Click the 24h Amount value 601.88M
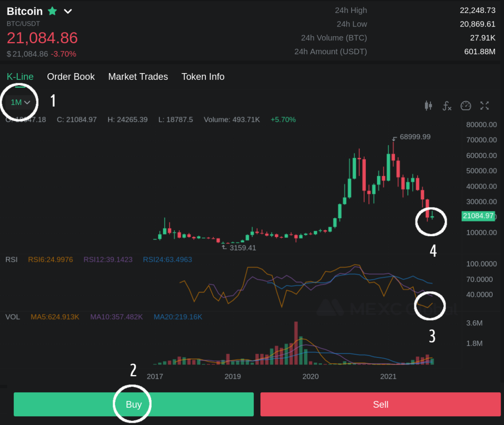The height and width of the screenshot is (425, 504). click(480, 52)
